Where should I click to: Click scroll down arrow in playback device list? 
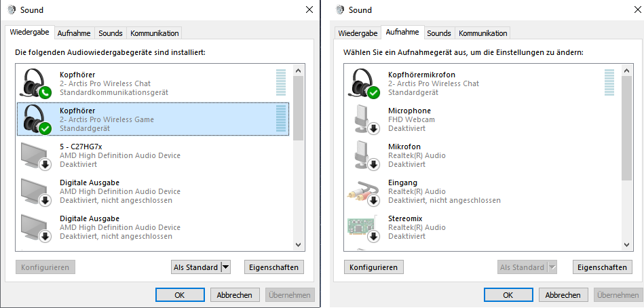coord(299,245)
